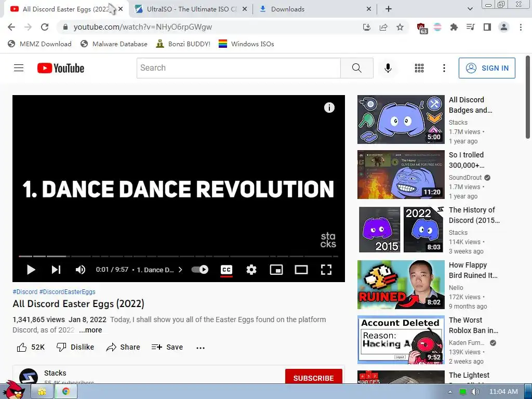Close the UltraISO tab
The width and height of the screenshot is (532, 399).
(x=245, y=9)
